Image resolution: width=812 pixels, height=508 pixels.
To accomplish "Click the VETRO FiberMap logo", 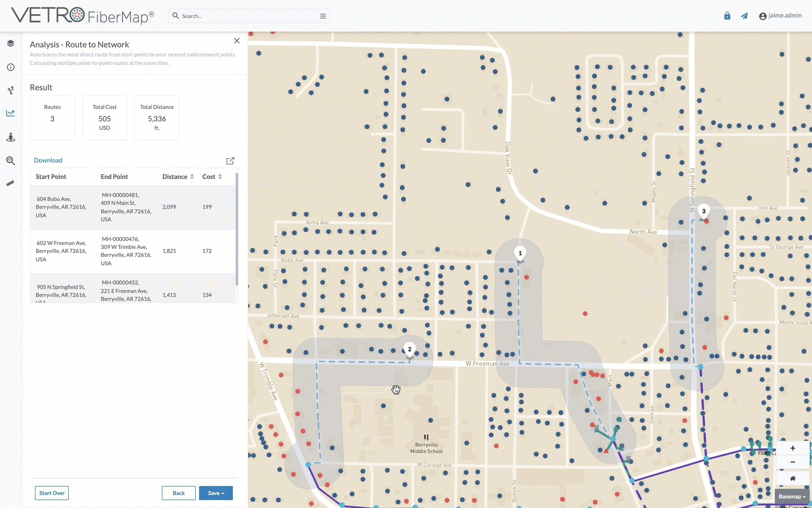I will coord(81,15).
